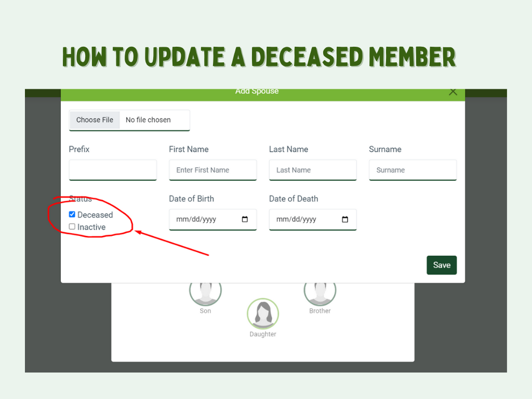
Task: Close the Add Spouse dialog with X
Action: tap(453, 92)
